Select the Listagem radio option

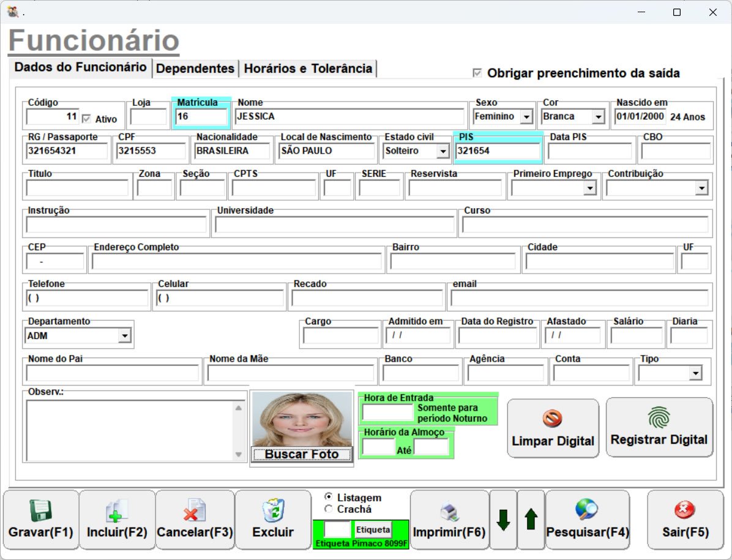[x=329, y=497]
